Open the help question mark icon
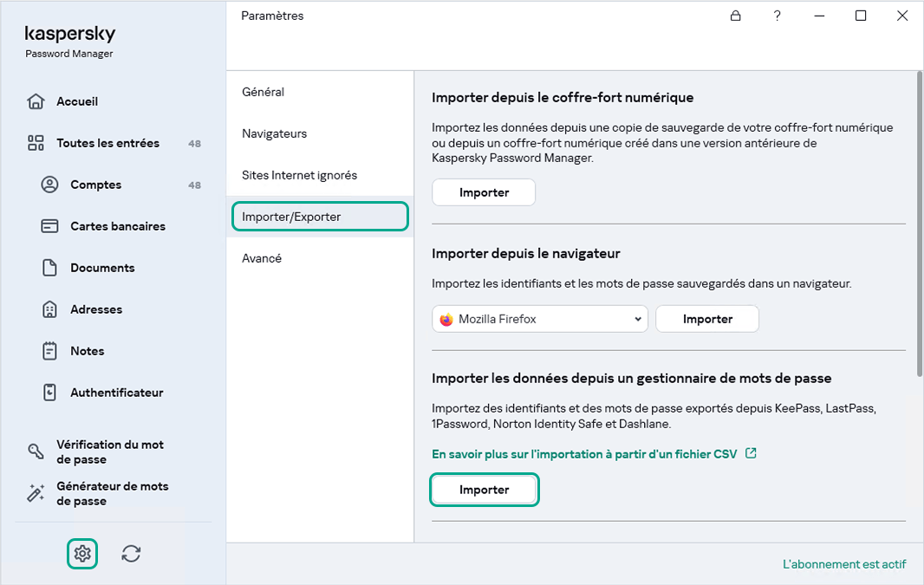The image size is (924, 585). point(778,16)
